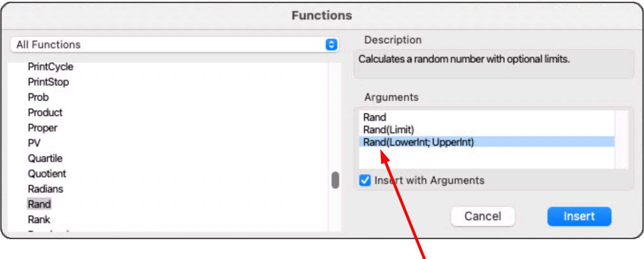
Task: Pick the Proper function entry
Action: coord(43,128)
